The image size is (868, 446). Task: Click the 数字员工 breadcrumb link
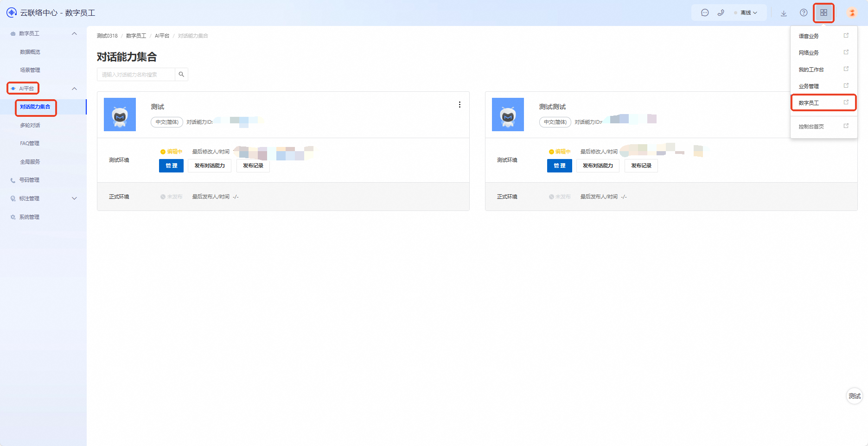point(136,36)
